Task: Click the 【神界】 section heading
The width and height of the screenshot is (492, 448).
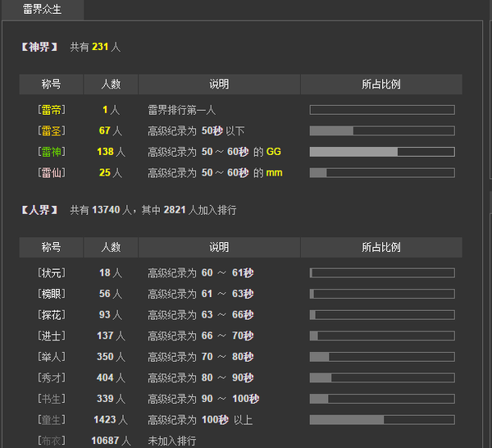Action: click(39, 47)
